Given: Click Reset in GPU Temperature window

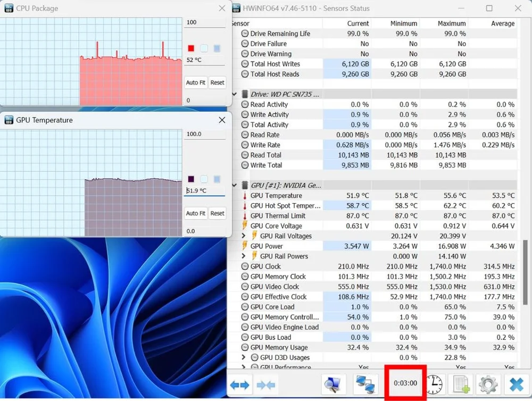Looking at the screenshot, I should pos(217,213).
